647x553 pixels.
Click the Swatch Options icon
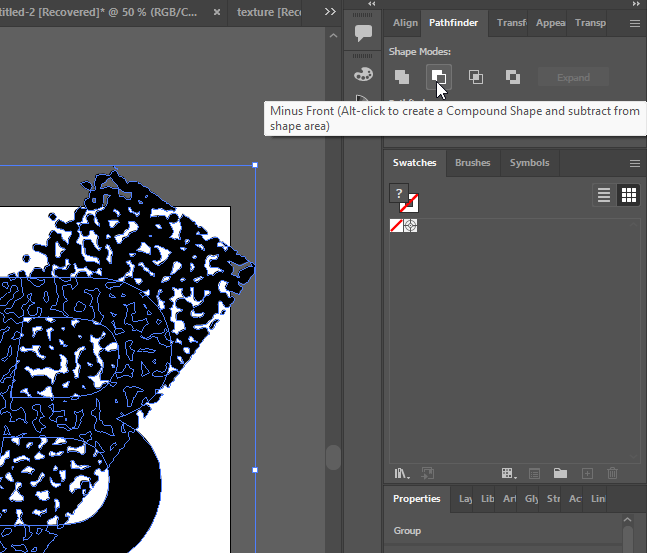point(534,473)
